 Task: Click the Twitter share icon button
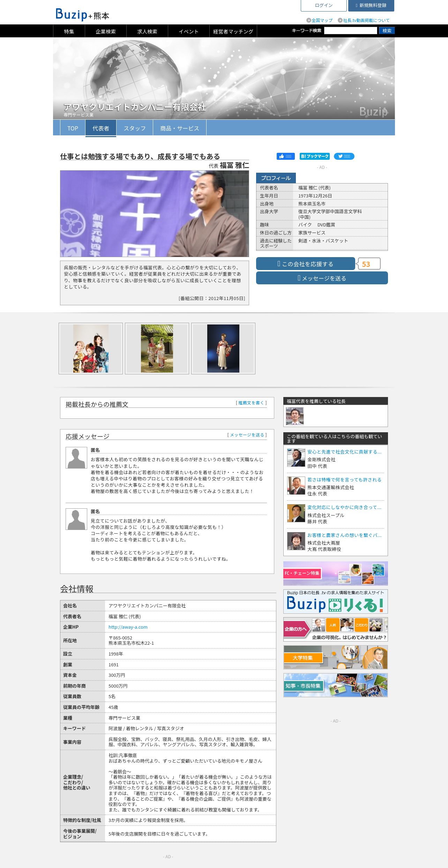click(x=344, y=156)
